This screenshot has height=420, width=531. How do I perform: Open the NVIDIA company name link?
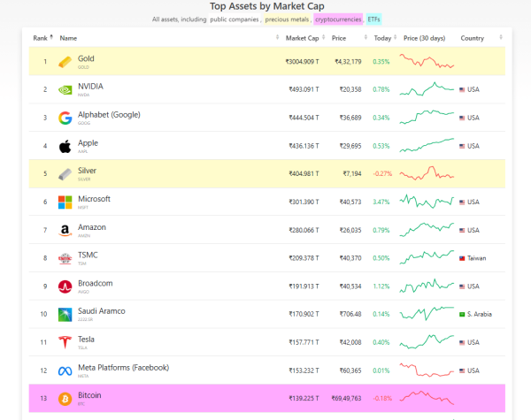pyautogui.click(x=90, y=87)
